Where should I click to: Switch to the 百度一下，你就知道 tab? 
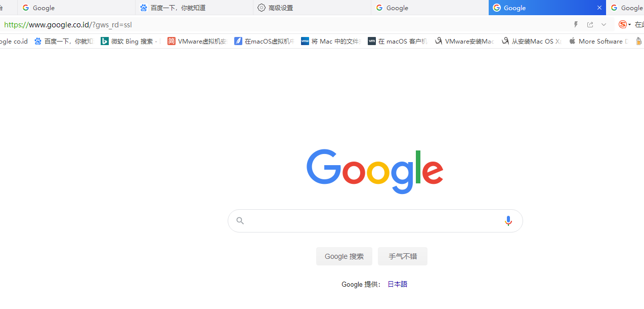point(194,8)
